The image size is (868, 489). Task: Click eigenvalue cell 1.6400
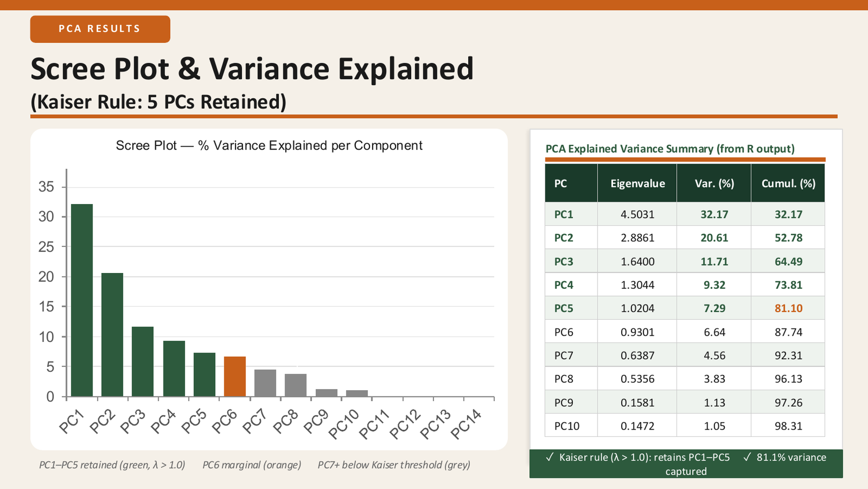[637, 261]
